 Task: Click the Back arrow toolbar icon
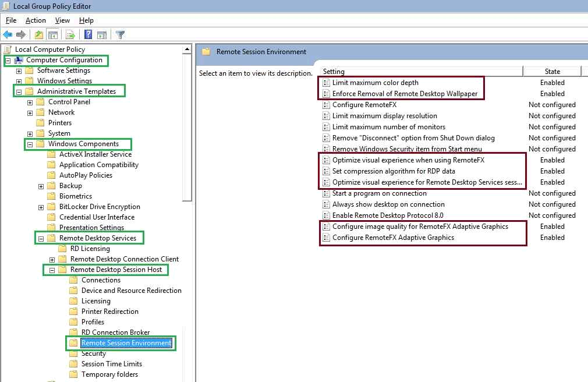tap(8, 35)
